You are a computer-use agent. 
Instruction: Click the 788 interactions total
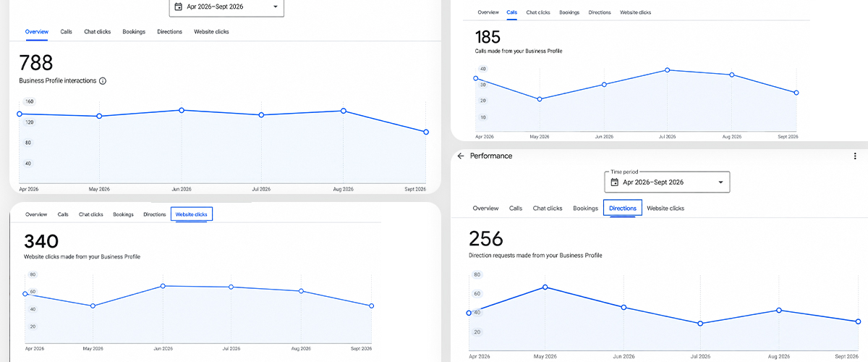point(35,62)
